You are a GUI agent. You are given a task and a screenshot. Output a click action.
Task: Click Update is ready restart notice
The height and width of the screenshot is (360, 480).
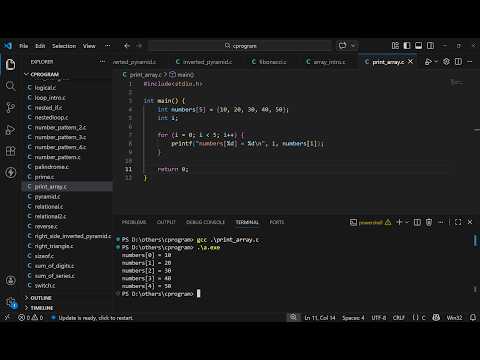tap(92, 318)
